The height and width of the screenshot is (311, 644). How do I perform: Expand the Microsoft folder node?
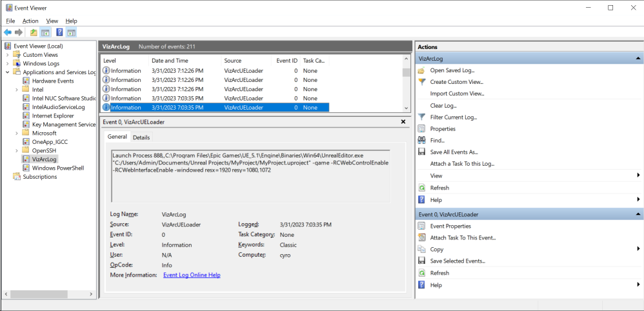pos(17,133)
